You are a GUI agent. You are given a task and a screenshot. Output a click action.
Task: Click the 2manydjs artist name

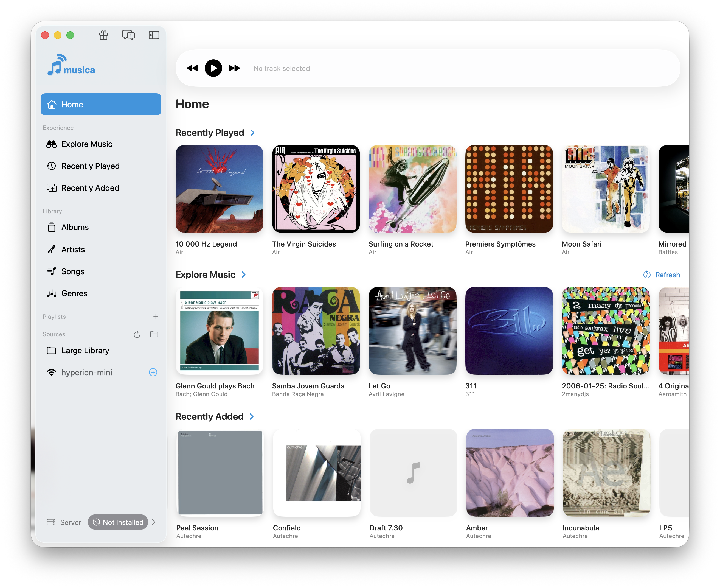(x=575, y=394)
